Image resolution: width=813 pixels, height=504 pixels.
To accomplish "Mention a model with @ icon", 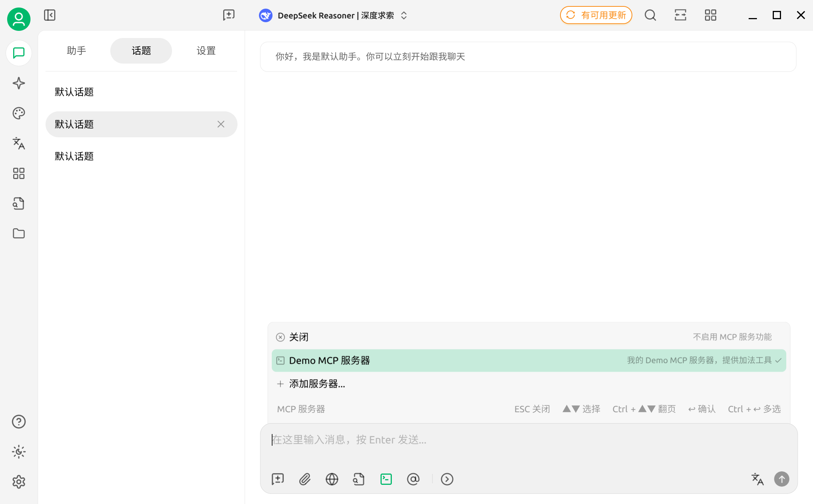I will pyautogui.click(x=413, y=479).
